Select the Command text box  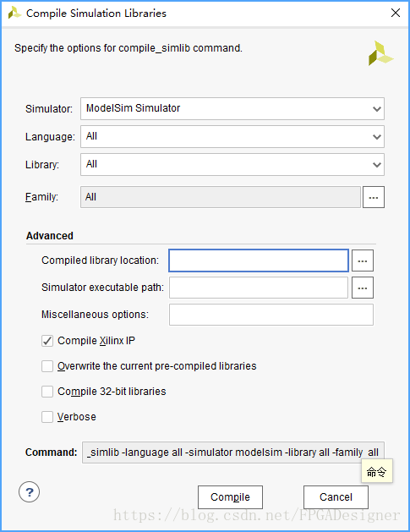click(x=233, y=452)
